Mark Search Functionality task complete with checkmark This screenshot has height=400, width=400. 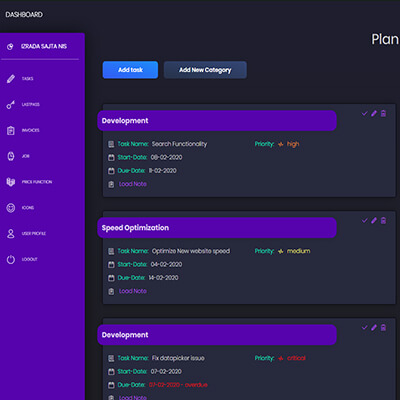(x=364, y=114)
